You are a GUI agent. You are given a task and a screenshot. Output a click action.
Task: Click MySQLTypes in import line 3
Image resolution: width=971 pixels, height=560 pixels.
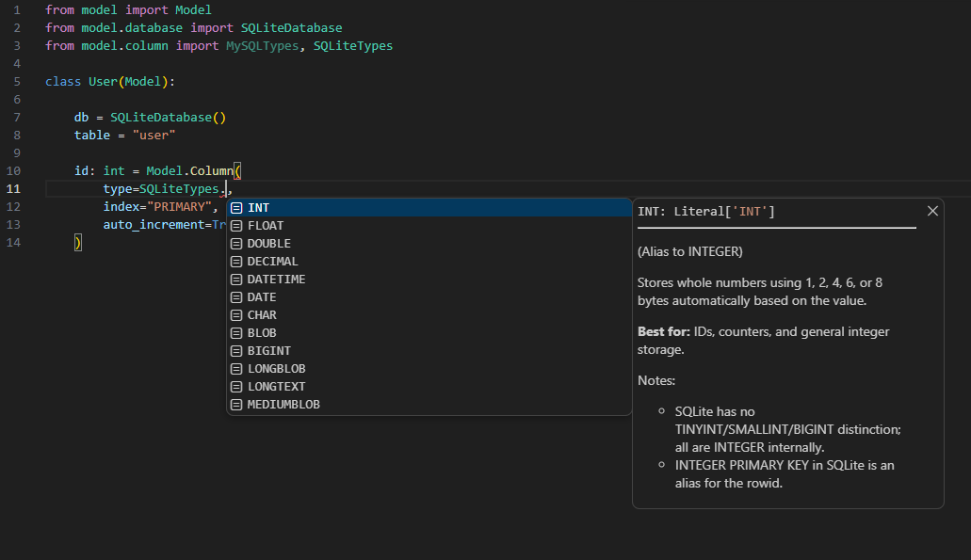point(262,46)
